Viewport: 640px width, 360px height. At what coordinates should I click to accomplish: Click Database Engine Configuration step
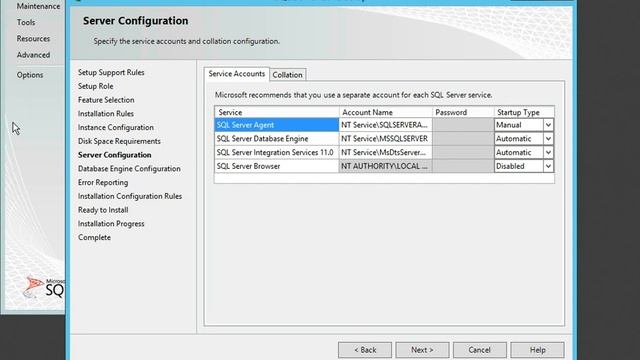pos(129,169)
